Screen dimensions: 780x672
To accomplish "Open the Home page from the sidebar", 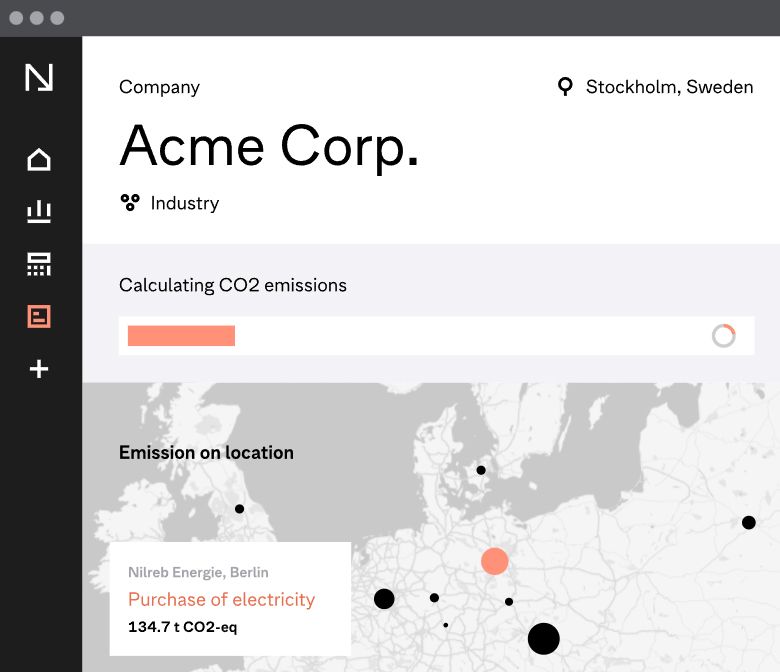I will (39, 160).
